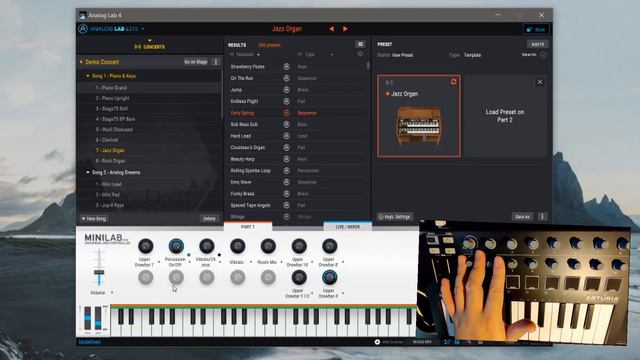Click the Arturia icon on Cousteau's Organ row
640x360 pixels.
287,147
